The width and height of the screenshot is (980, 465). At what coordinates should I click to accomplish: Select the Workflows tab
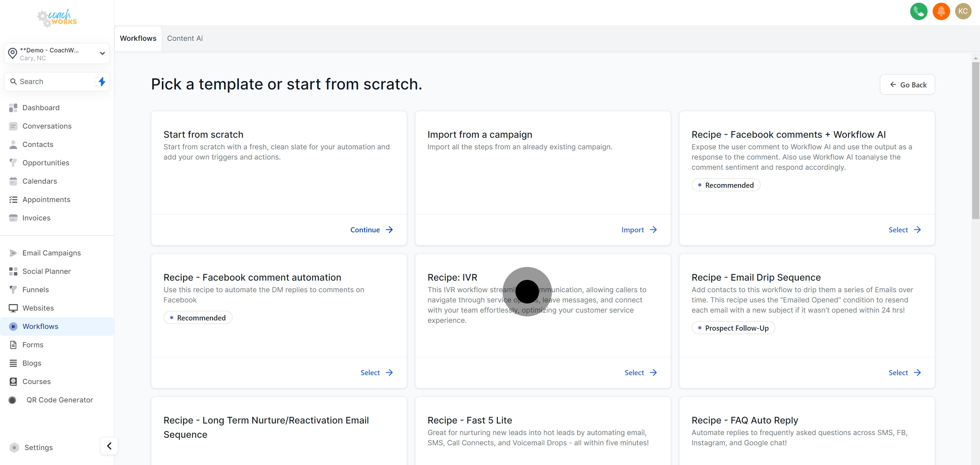click(x=138, y=38)
